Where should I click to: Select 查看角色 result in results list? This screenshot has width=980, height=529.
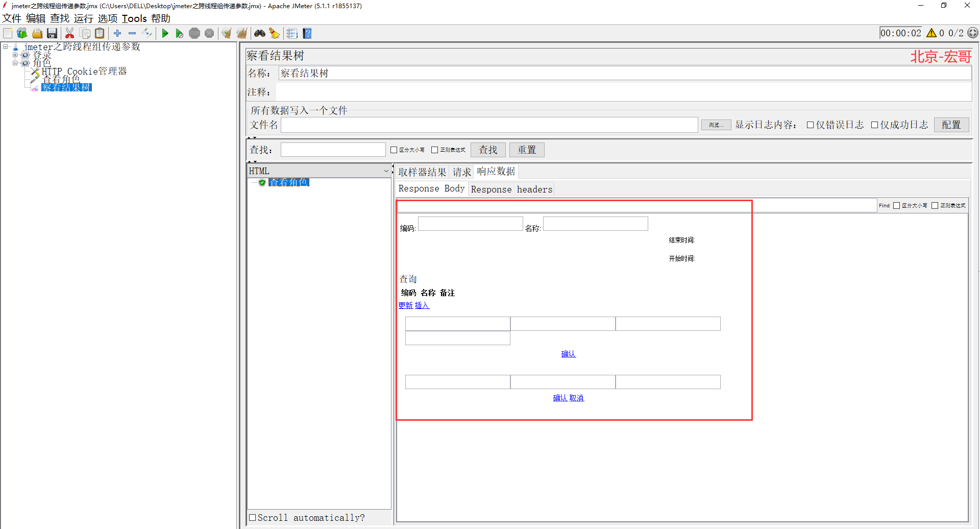click(288, 182)
